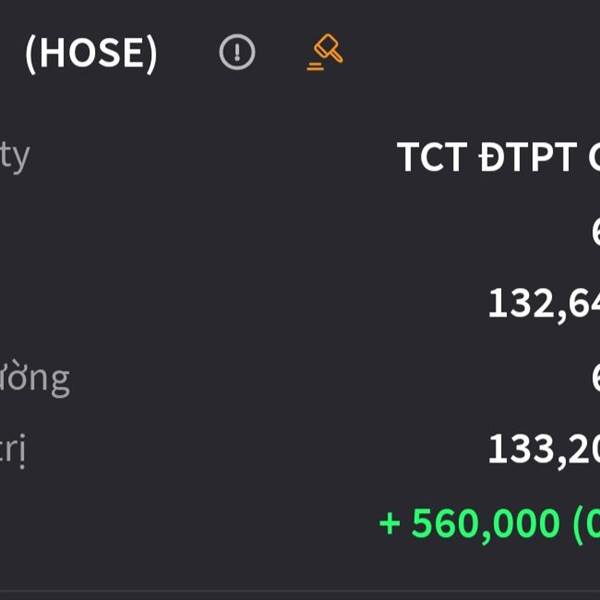The width and height of the screenshot is (600, 600).
Task: Open the orange auction gavel icon
Action: click(x=325, y=52)
